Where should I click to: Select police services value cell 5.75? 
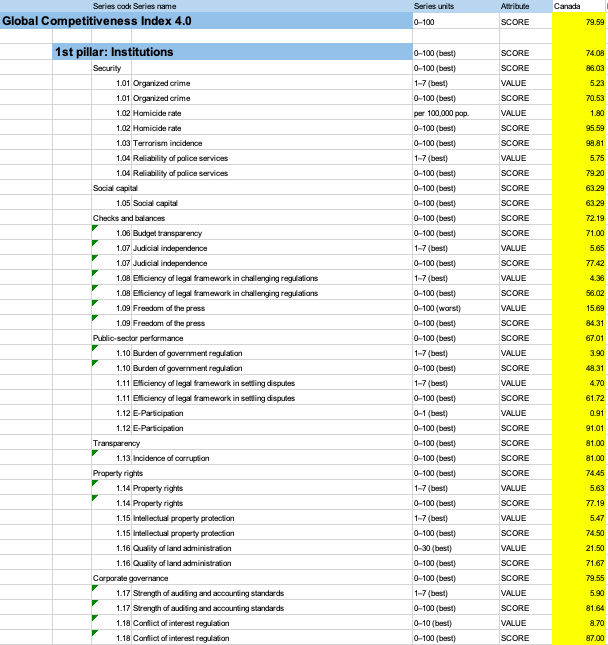579,158
